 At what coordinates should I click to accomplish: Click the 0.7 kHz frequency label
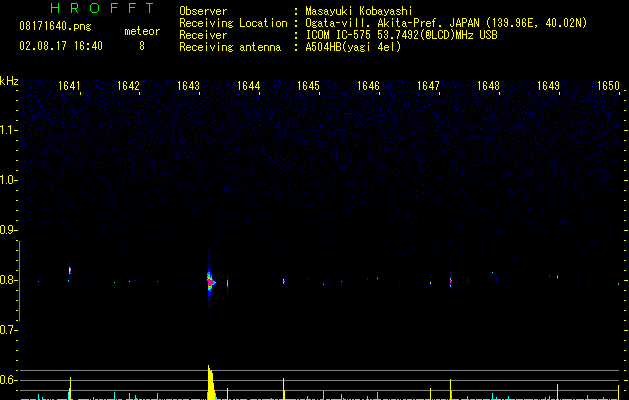[x=8, y=330]
